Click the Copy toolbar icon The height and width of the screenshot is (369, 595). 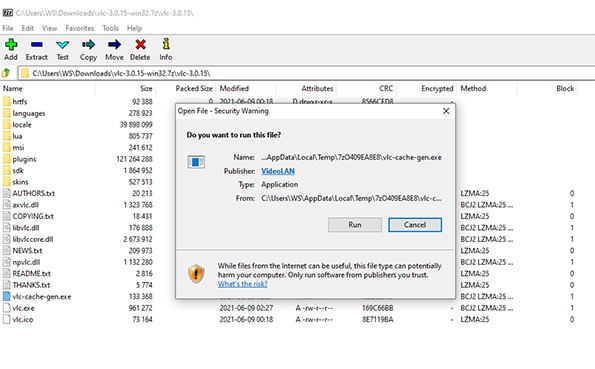88,45
